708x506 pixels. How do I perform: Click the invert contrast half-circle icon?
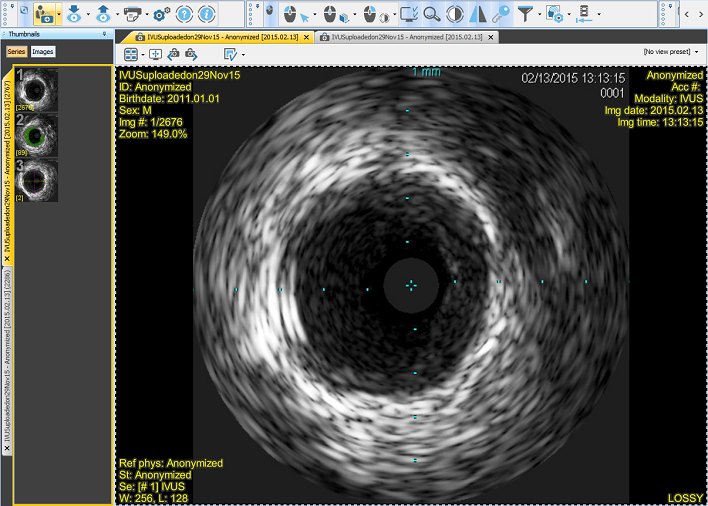[454, 14]
